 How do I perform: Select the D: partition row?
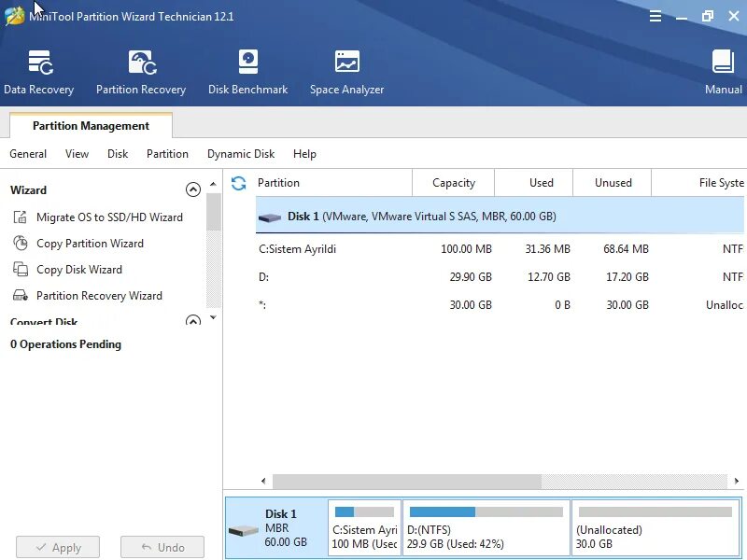tap(500, 276)
